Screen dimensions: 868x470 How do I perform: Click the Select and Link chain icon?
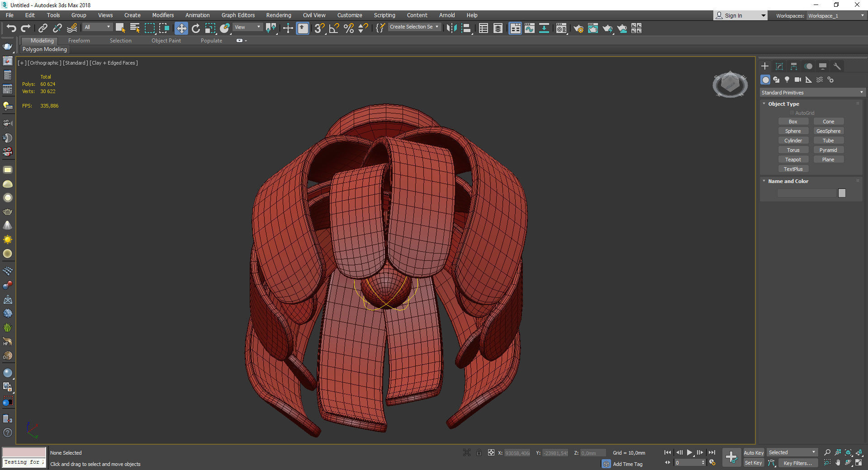coord(43,28)
